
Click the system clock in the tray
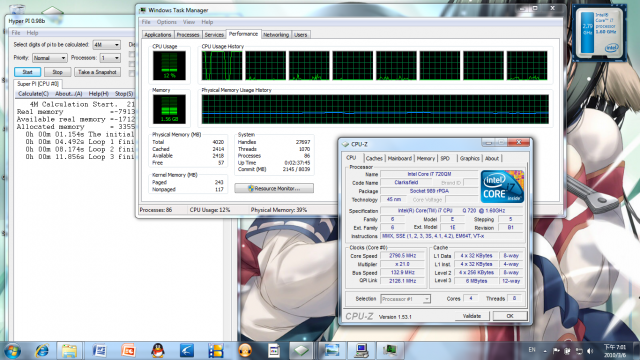tap(615, 351)
